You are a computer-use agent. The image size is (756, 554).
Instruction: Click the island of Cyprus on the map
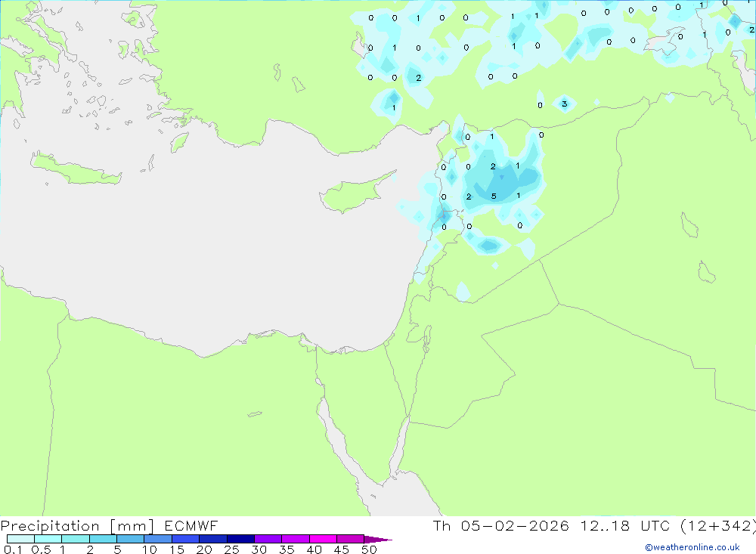pyautogui.click(x=352, y=193)
